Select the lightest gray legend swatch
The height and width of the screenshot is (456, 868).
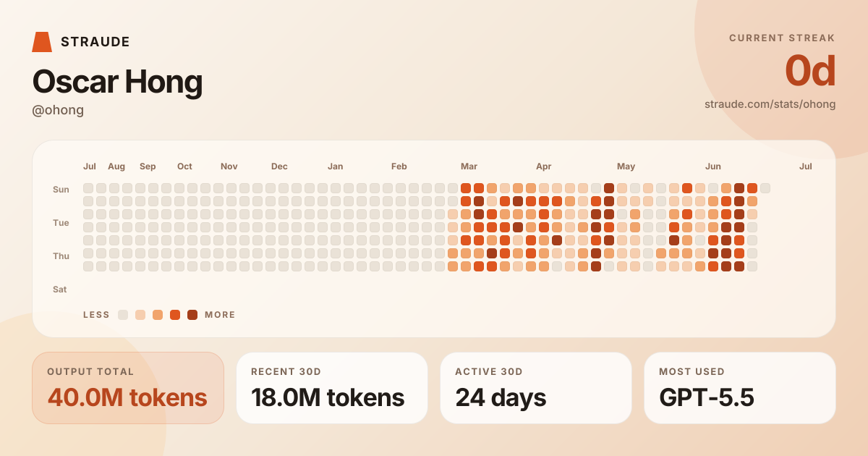click(x=123, y=315)
